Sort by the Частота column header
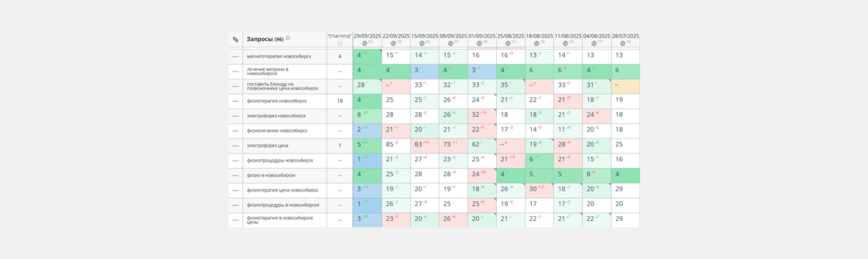 click(339, 36)
